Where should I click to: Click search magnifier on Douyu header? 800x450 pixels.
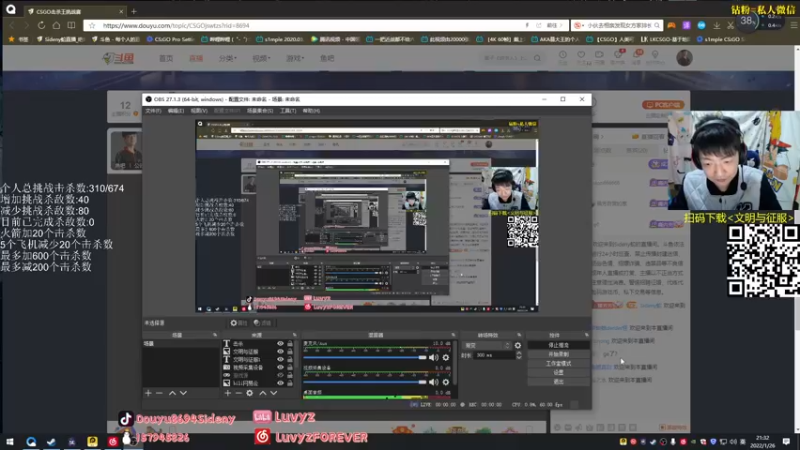[537, 58]
